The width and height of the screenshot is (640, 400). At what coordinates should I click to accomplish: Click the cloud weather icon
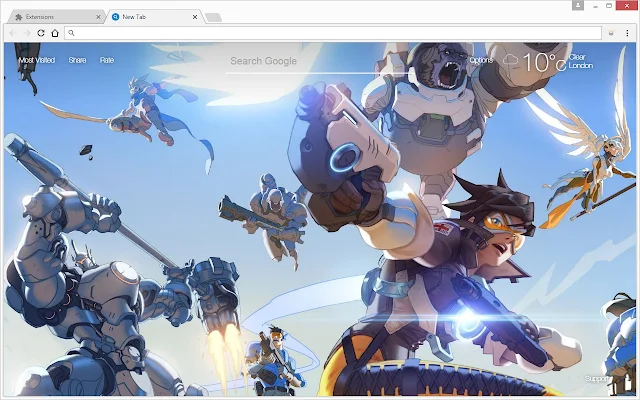click(x=510, y=60)
